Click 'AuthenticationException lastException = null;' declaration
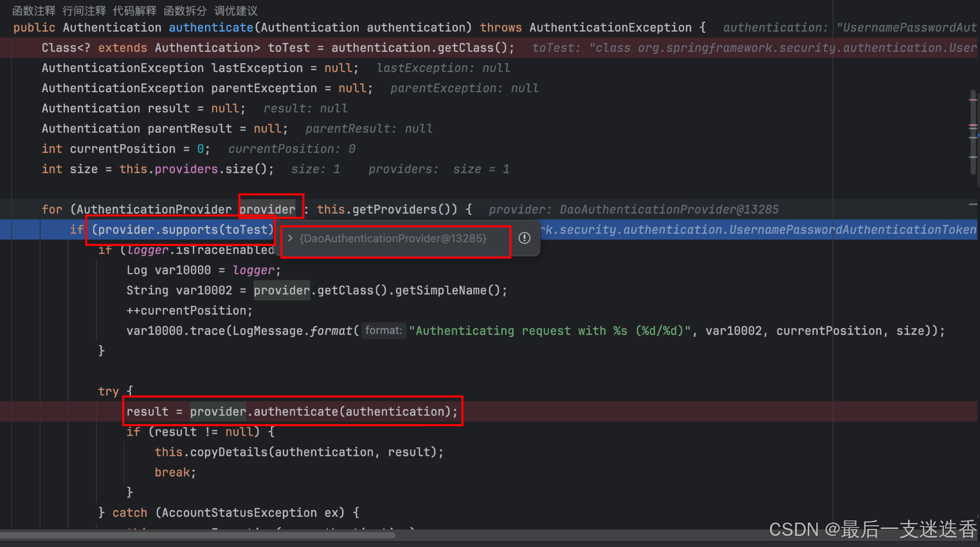 [200, 68]
